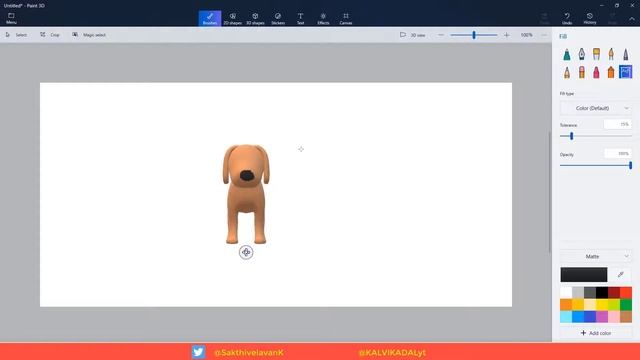Click the Undo button
Screen dimensions: 640x360
(x=567, y=18)
